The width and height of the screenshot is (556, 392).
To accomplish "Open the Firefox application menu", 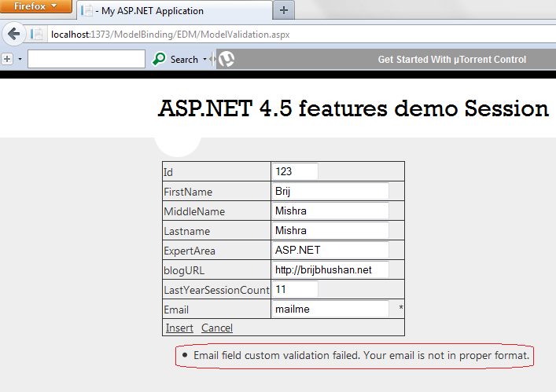I will (36, 6).
